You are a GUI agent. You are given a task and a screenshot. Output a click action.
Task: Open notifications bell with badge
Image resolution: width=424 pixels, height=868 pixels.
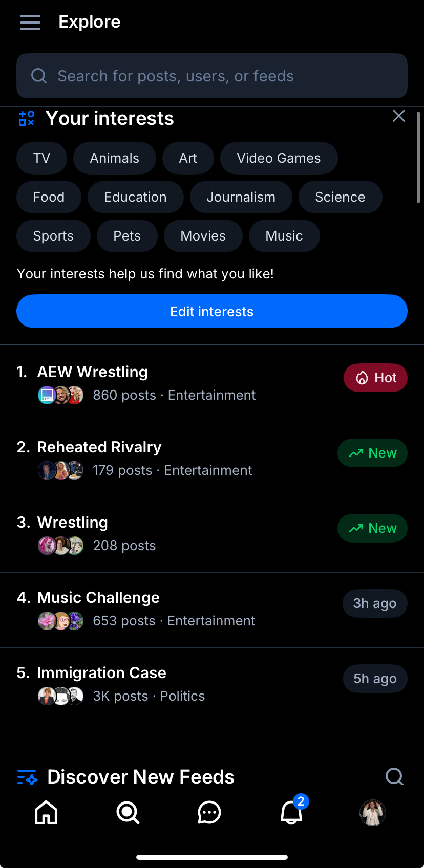291,812
